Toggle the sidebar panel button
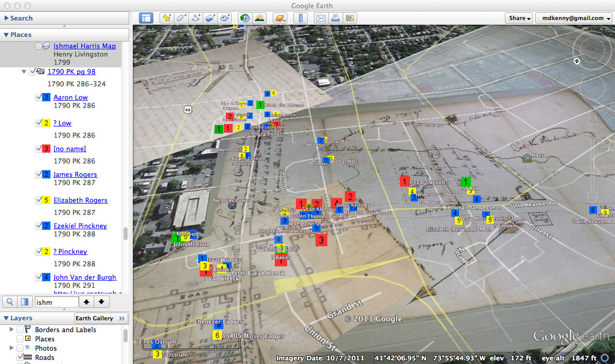 (146, 18)
